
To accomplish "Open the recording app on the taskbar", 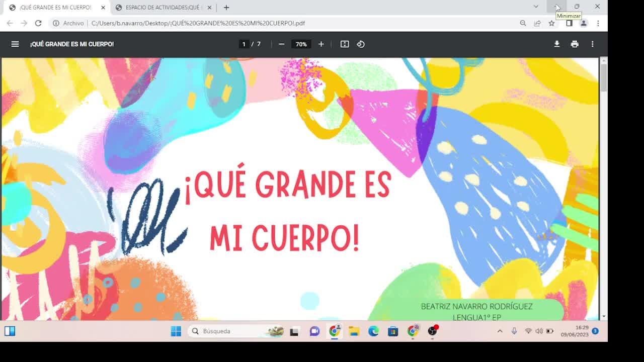I will [433, 331].
